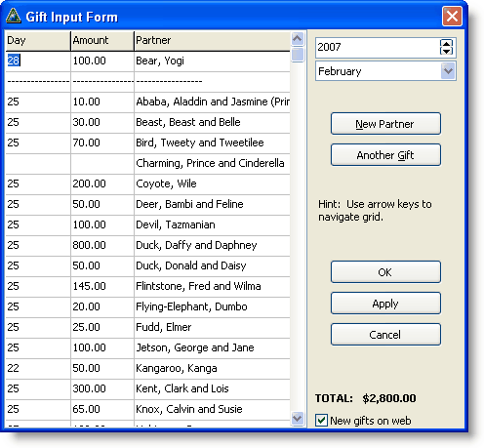The height and width of the screenshot is (448, 484).
Task: Click the 2007 year input field
Action: [x=378, y=47]
